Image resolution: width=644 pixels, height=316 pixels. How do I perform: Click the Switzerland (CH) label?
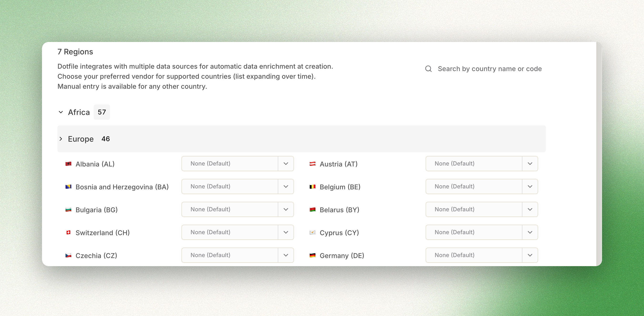coord(103,233)
